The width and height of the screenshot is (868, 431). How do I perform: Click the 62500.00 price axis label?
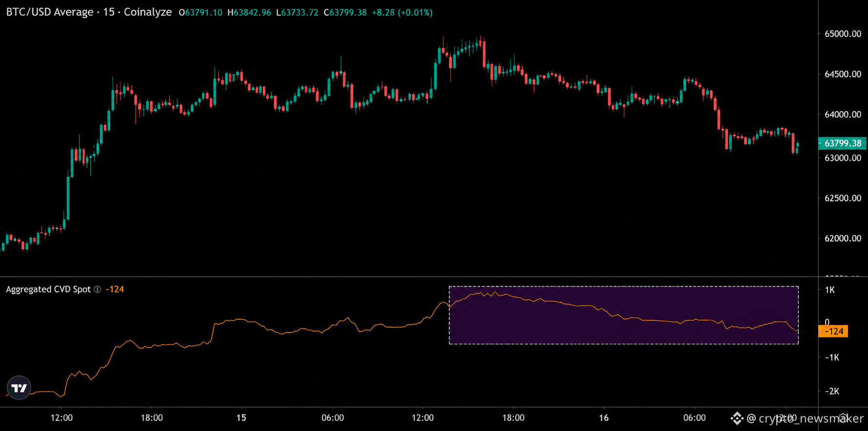pyautogui.click(x=843, y=198)
